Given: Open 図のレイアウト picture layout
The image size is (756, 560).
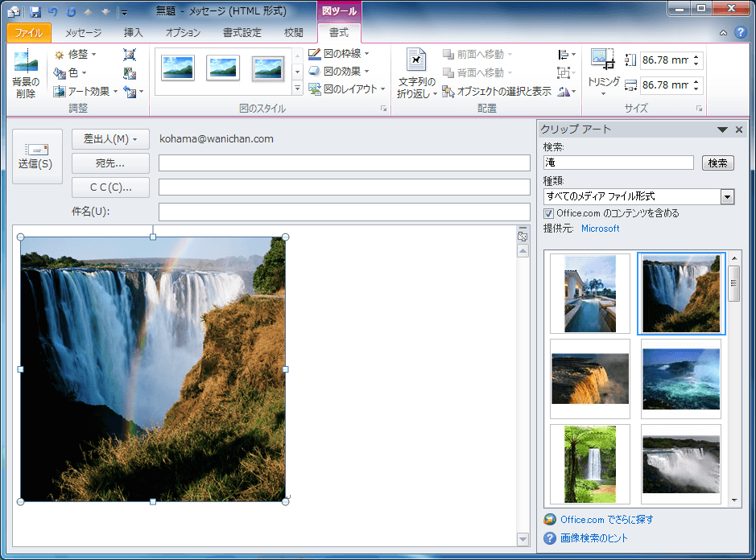Looking at the screenshot, I should click(x=347, y=89).
